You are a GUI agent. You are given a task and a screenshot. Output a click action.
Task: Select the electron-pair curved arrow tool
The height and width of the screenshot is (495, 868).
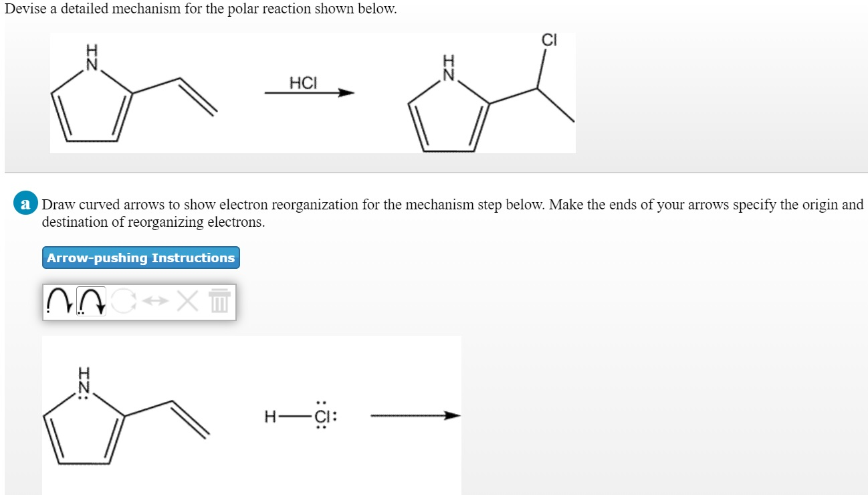pos(91,301)
